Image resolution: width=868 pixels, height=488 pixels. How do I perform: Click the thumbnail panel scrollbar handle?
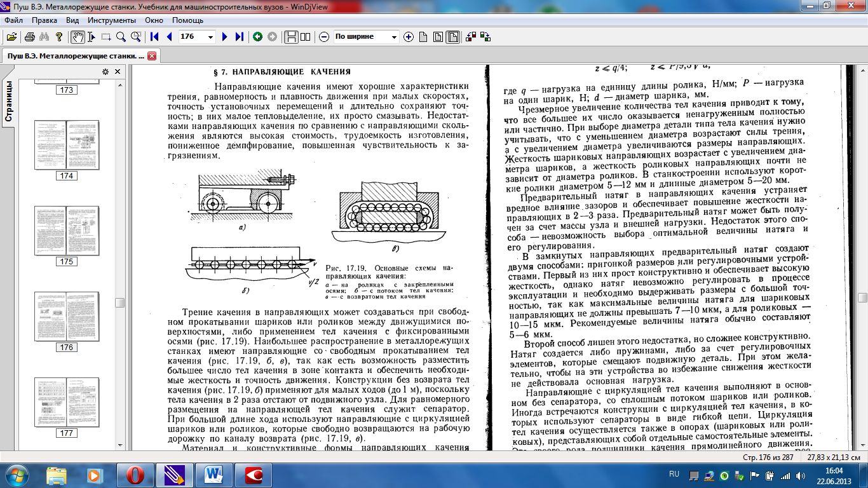(x=119, y=302)
